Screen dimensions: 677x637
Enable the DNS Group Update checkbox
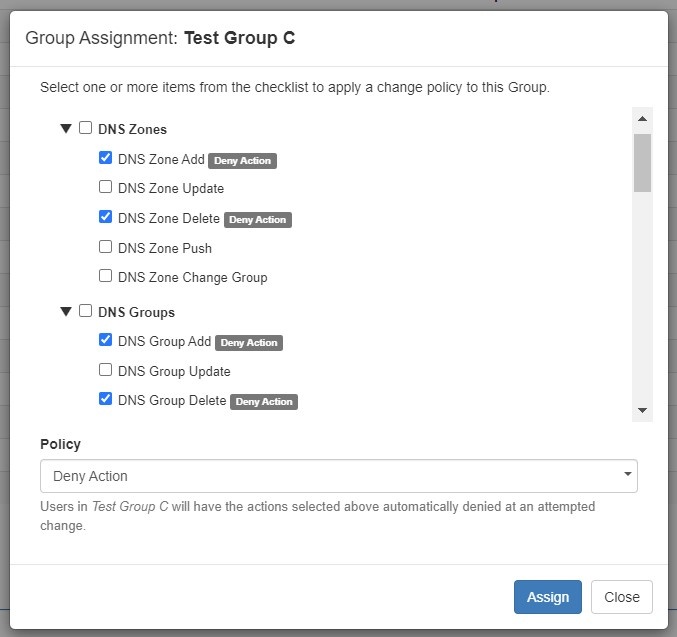(x=105, y=370)
